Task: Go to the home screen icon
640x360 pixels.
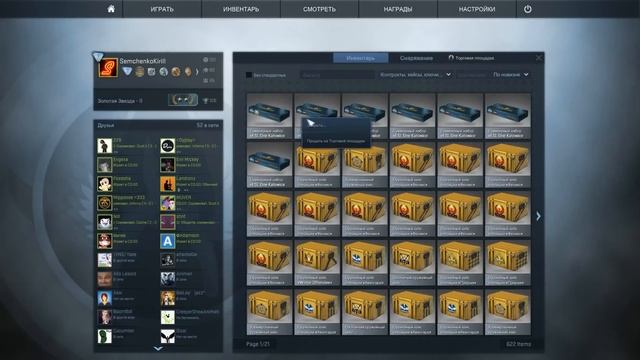Action: (111, 9)
